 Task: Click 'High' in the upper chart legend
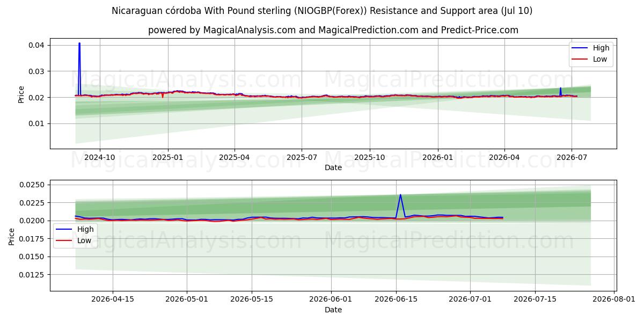601,48
